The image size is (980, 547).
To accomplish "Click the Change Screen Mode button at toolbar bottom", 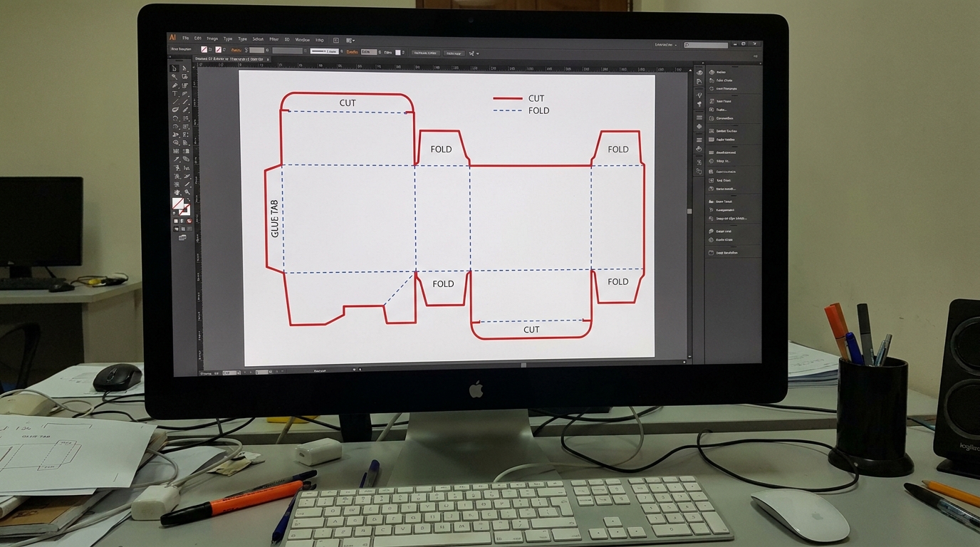I will click(x=182, y=236).
